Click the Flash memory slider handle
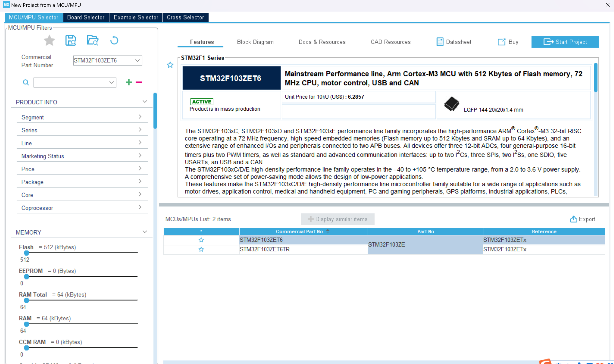The height and width of the screenshot is (364, 614). (x=27, y=253)
